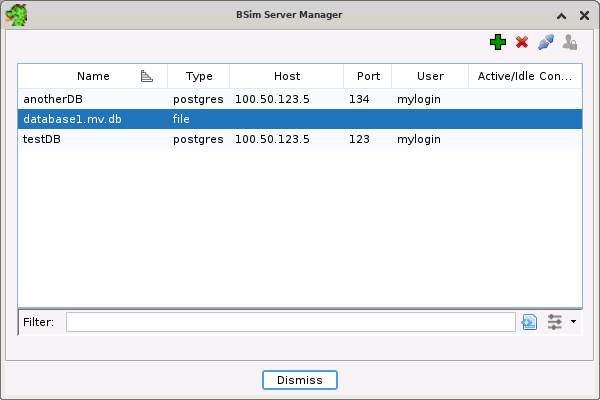Click the Active/Idle Connections column header
This screenshot has width=600, height=400.
pos(525,76)
